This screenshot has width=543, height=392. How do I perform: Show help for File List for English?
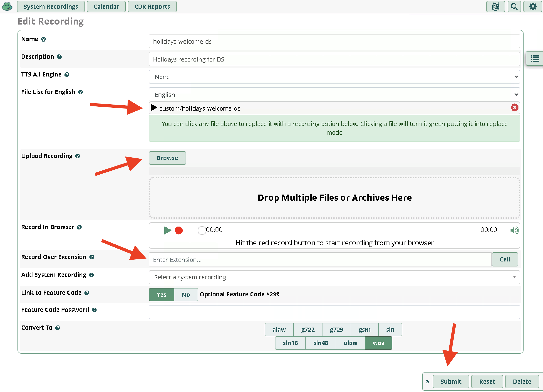coord(81,92)
